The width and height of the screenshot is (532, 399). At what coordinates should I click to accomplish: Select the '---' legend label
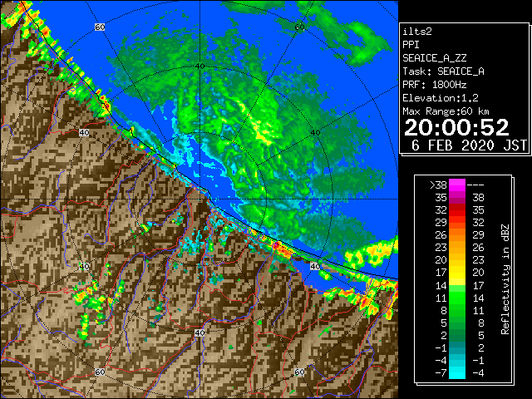(475, 185)
